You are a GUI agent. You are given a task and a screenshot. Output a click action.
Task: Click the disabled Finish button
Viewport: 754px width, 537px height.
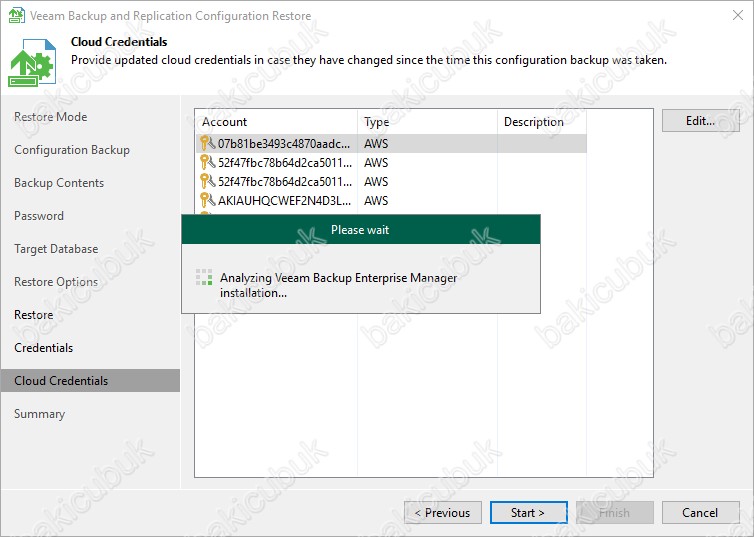[615, 512]
